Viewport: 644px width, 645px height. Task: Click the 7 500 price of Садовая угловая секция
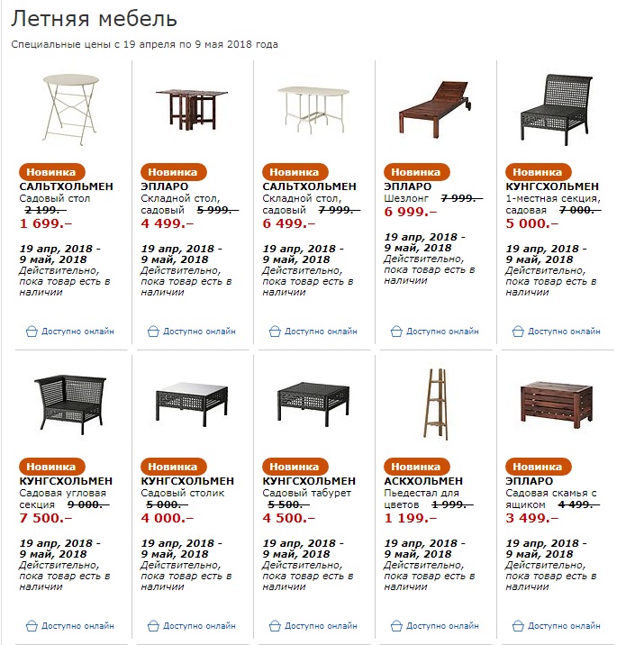coord(41,518)
